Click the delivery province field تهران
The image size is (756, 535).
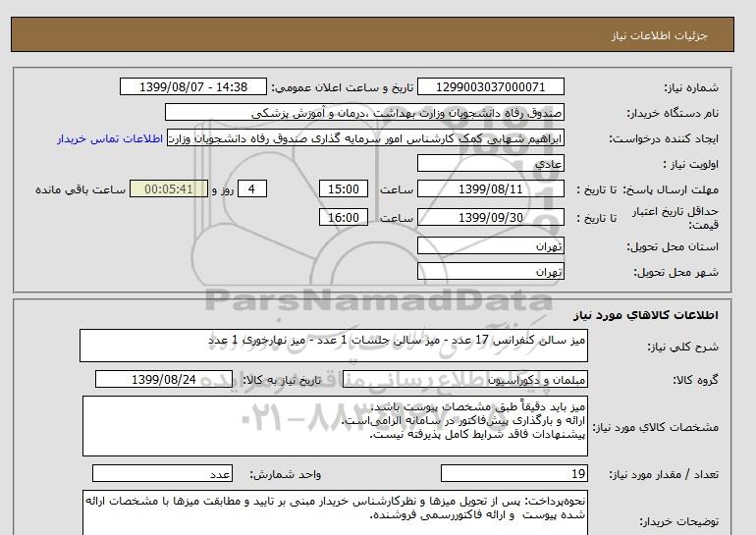[490, 245]
